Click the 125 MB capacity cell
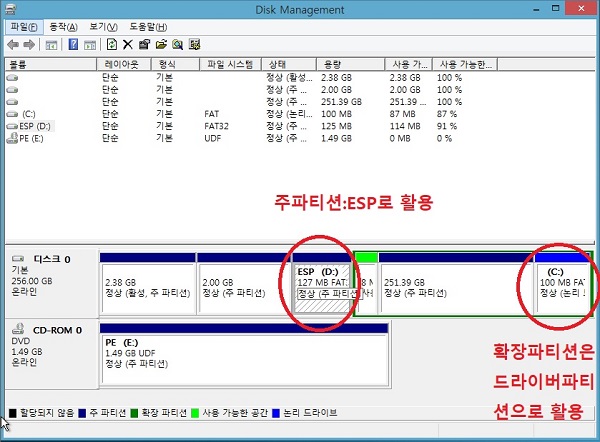 pos(336,126)
